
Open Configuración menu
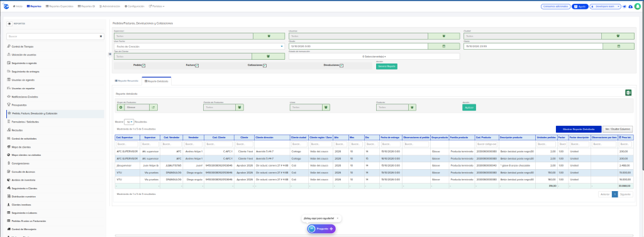coord(135,6)
